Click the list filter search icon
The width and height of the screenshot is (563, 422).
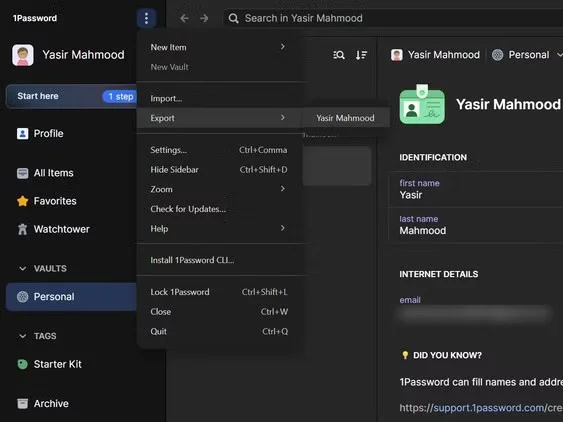(339, 55)
